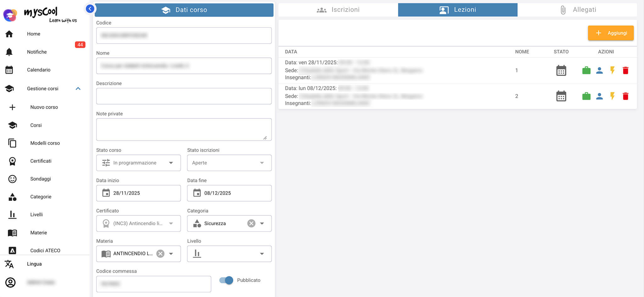This screenshot has height=297, width=644.
Task: Click the blue person icon for lesson 1
Action: (599, 70)
